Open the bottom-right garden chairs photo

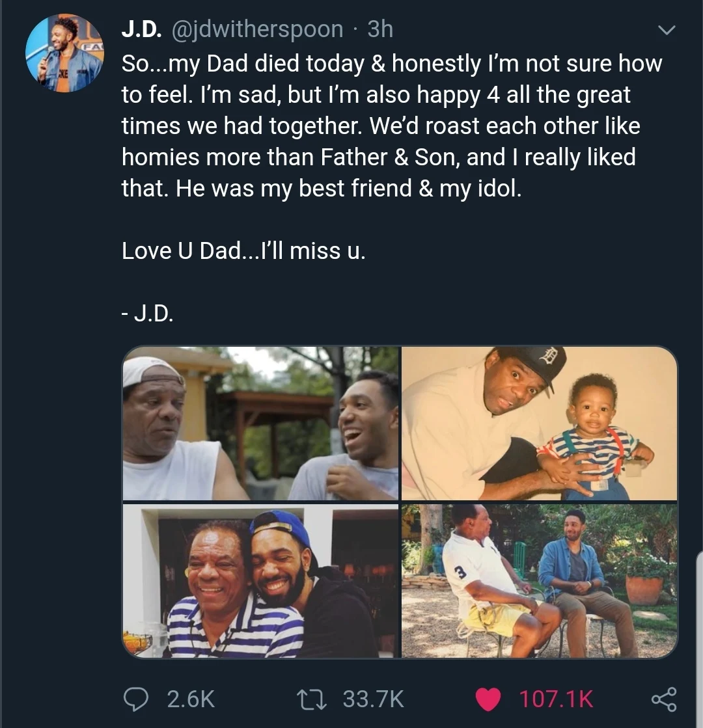click(540, 581)
